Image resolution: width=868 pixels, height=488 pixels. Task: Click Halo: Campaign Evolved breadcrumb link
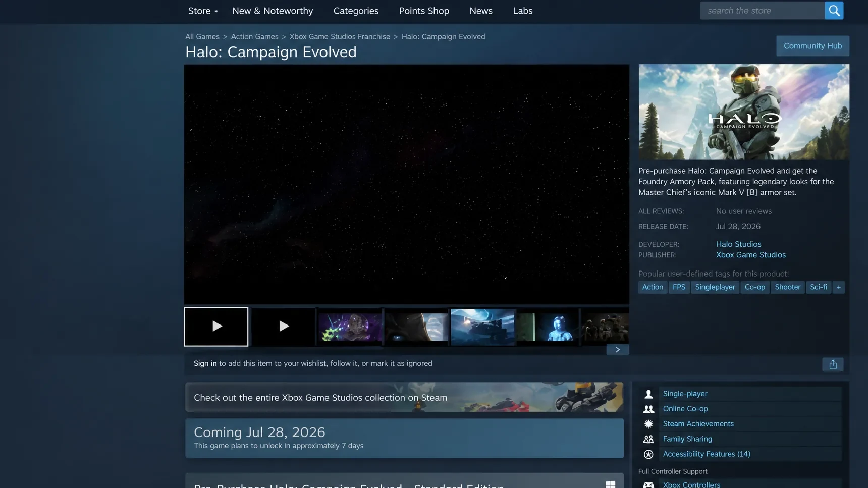pos(443,37)
